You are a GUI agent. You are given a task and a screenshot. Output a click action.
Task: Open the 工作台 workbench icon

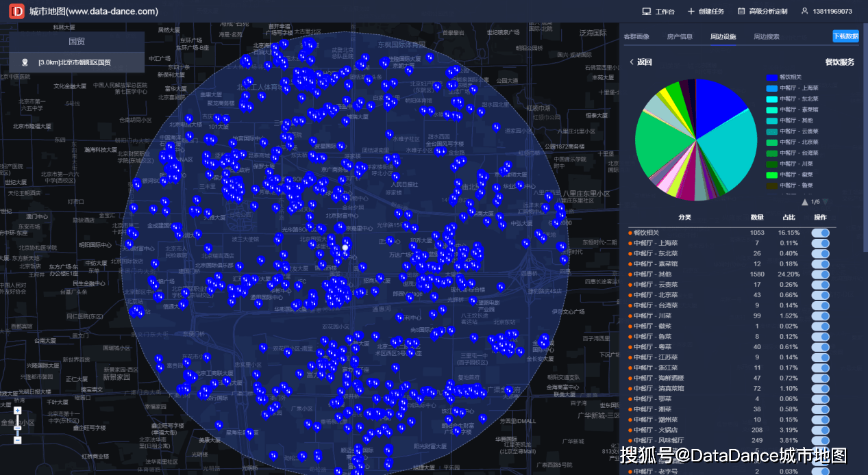click(x=646, y=12)
